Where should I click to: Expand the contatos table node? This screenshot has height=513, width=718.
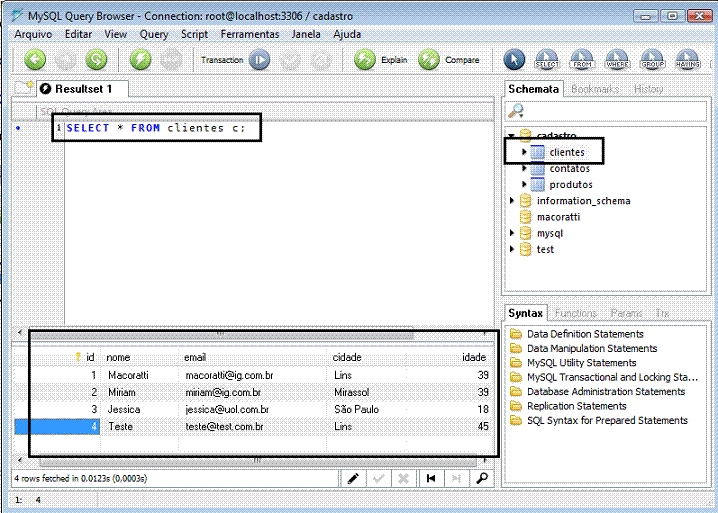524,168
